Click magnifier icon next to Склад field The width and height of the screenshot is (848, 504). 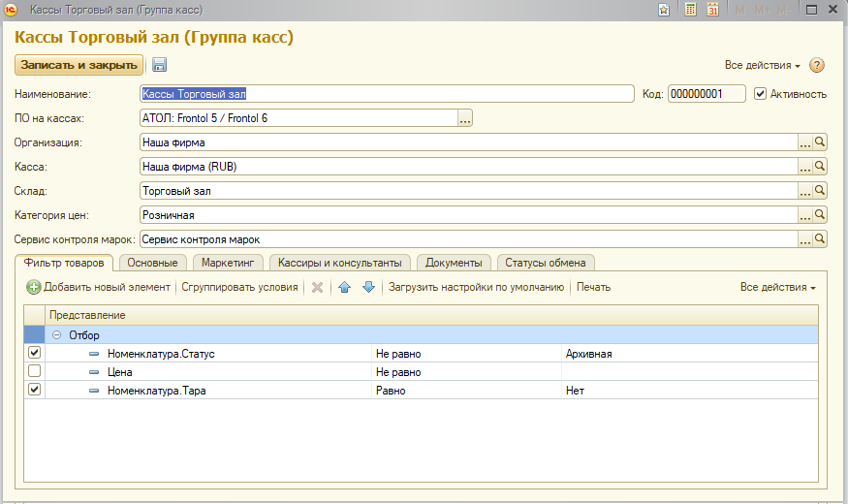[x=820, y=191]
